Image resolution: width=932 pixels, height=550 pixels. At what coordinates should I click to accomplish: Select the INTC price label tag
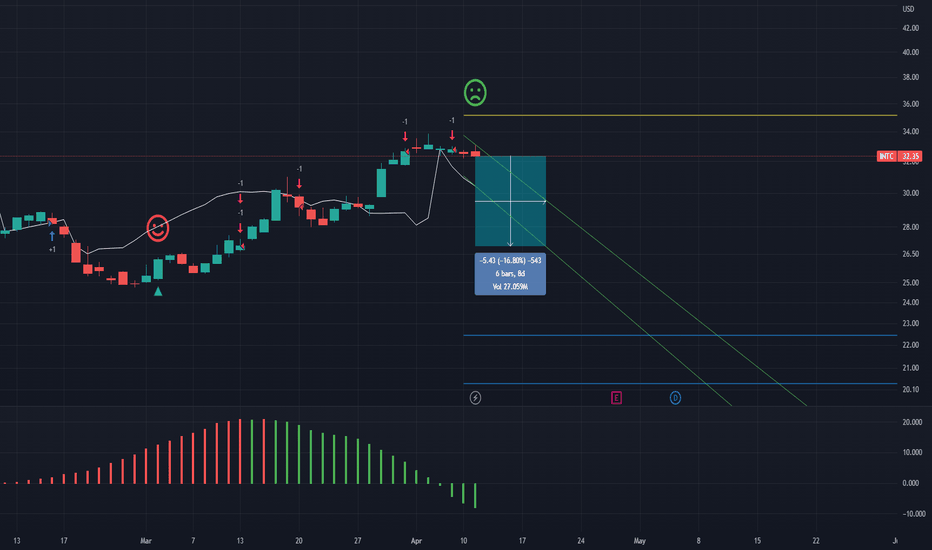click(886, 156)
